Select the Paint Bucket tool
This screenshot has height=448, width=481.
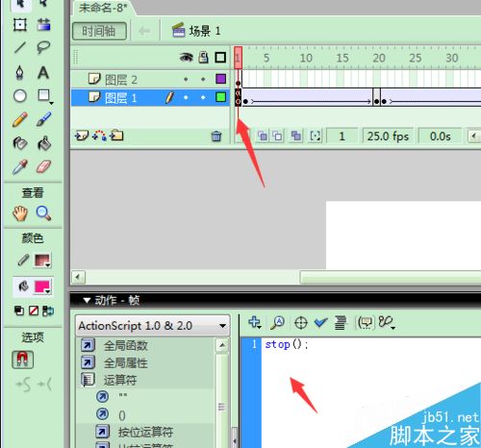(x=44, y=143)
